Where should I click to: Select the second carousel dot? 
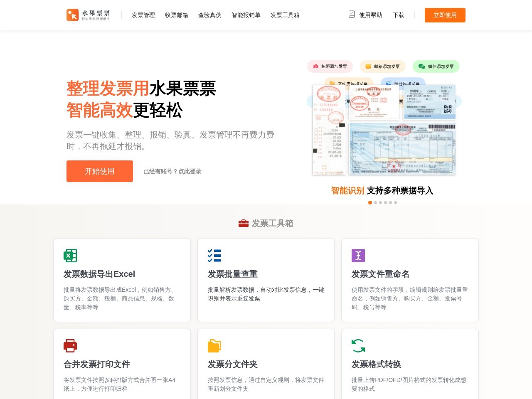[x=376, y=203]
